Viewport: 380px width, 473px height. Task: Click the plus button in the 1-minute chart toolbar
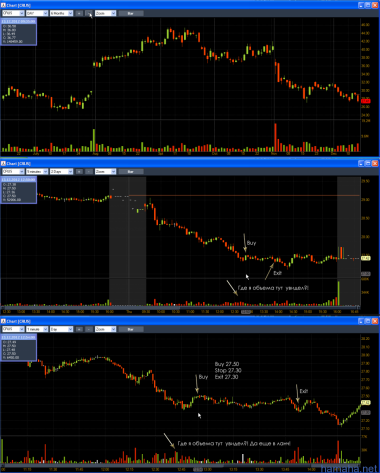(79, 329)
